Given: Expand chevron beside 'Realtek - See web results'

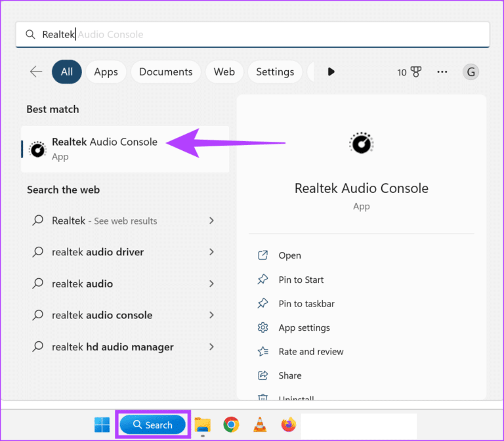Looking at the screenshot, I should coord(211,220).
